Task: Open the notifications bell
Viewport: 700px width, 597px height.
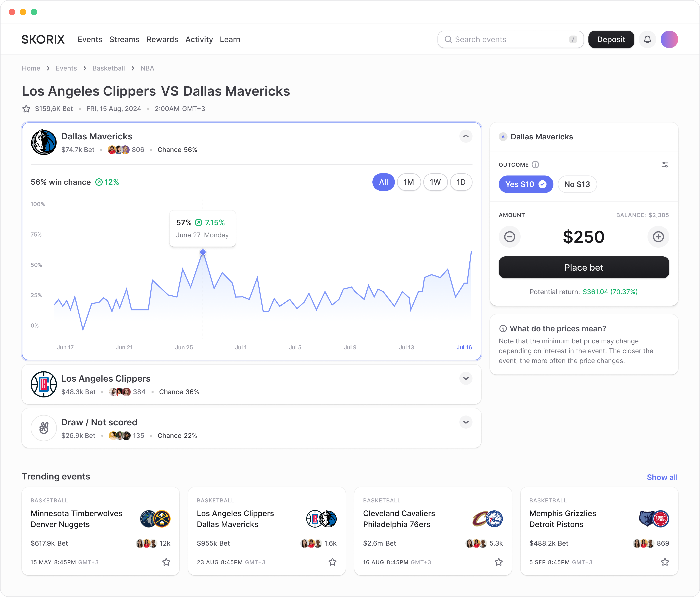Action: tap(647, 40)
